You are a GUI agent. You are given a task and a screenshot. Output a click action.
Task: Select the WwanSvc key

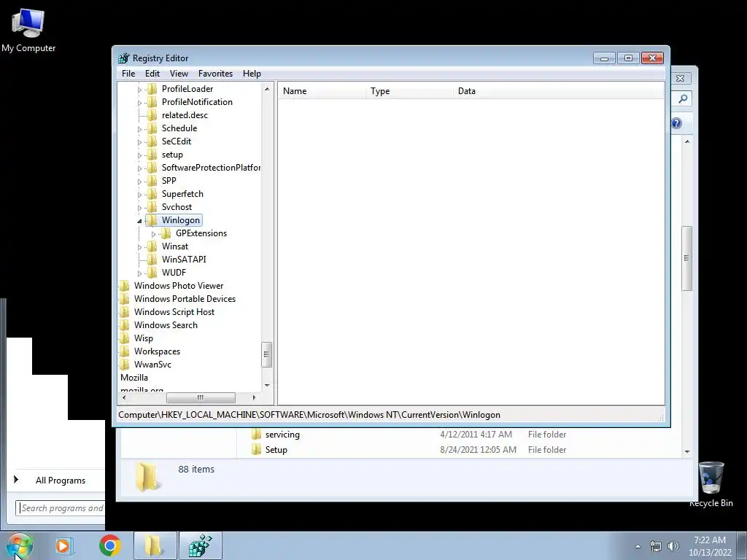click(152, 365)
